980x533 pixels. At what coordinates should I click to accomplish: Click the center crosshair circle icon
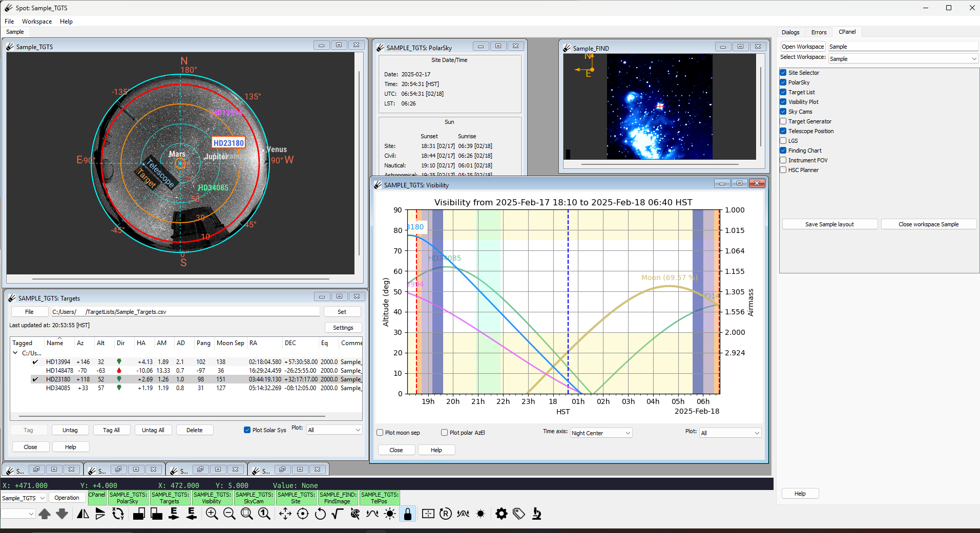303,514
